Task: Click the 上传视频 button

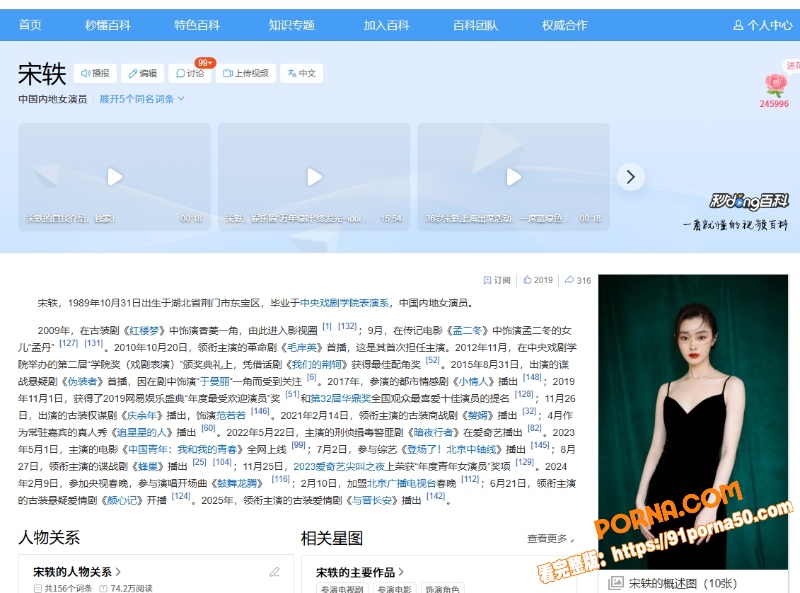Action: [246, 73]
